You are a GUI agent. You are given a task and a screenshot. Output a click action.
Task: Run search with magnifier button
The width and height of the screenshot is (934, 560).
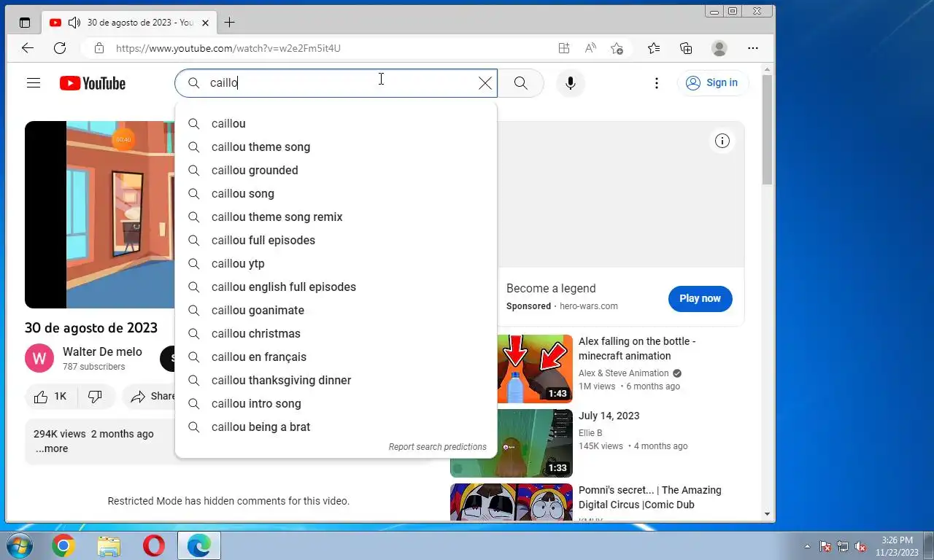[x=521, y=83]
